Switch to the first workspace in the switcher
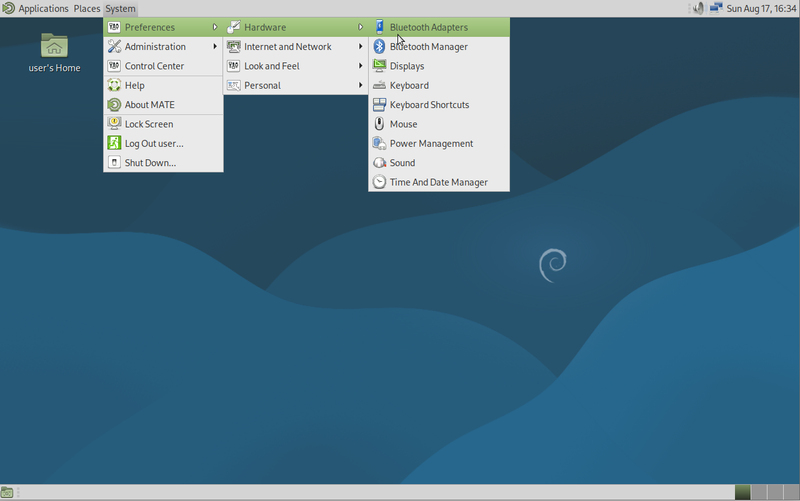The width and height of the screenshot is (800, 501). (x=742, y=492)
